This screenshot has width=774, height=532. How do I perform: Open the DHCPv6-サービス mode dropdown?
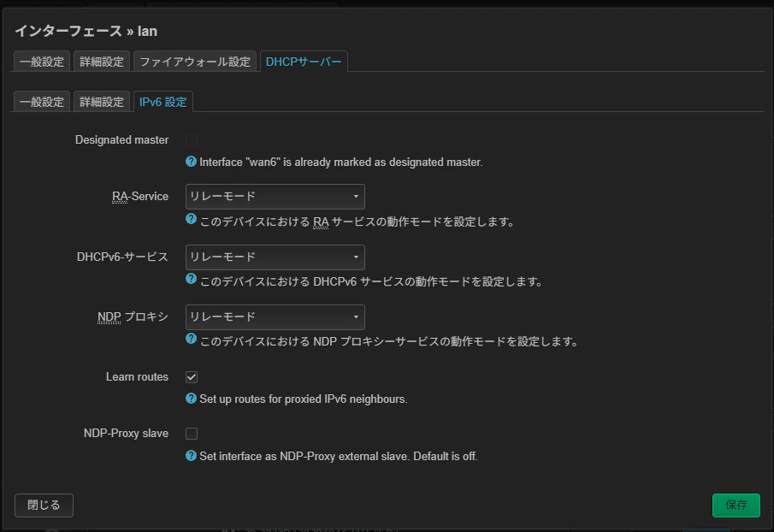pos(275,257)
